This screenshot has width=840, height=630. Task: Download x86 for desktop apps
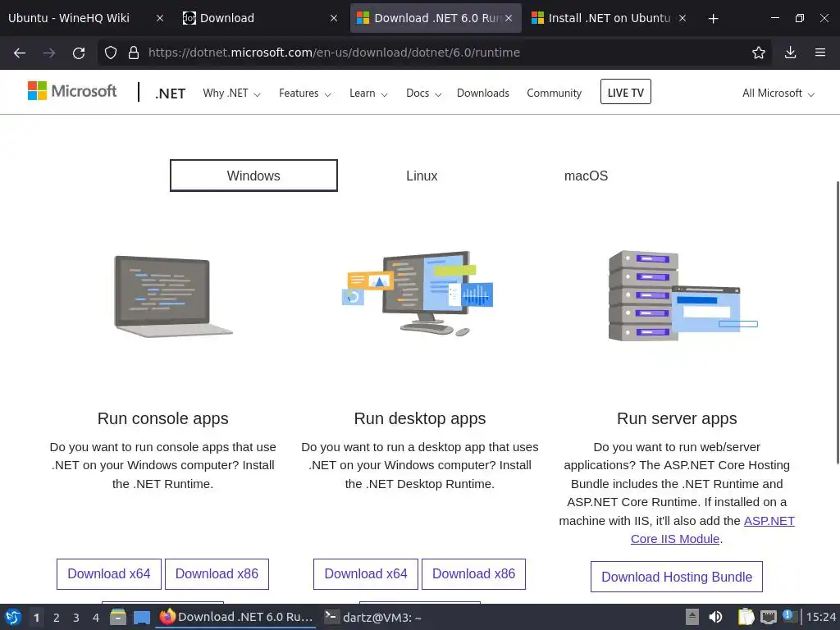[x=473, y=573]
